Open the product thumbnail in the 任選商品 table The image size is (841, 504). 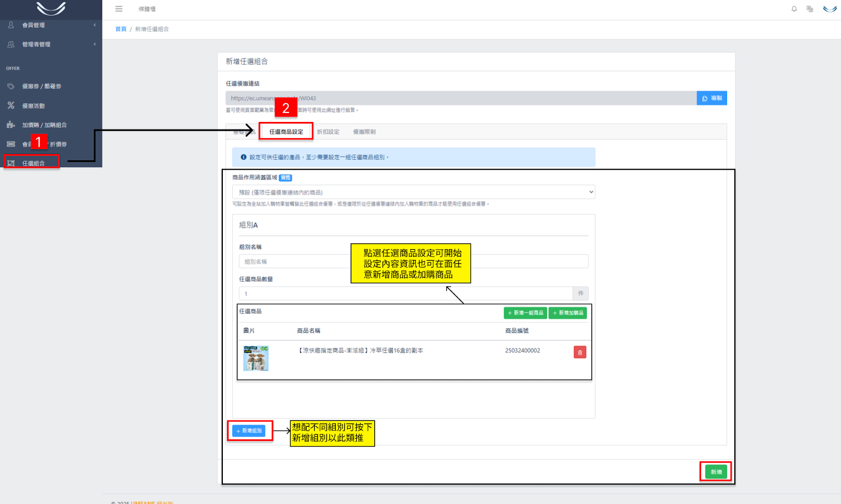(256, 358)
